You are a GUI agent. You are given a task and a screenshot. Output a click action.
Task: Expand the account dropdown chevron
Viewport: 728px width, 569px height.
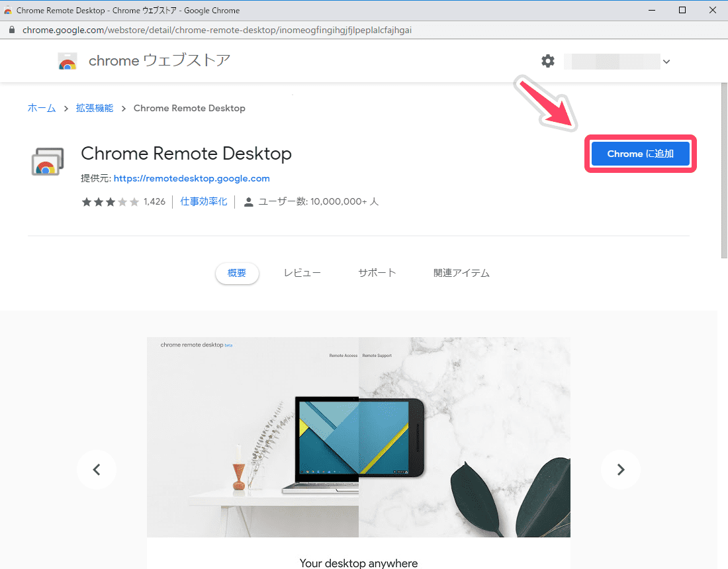click(666, 62)
